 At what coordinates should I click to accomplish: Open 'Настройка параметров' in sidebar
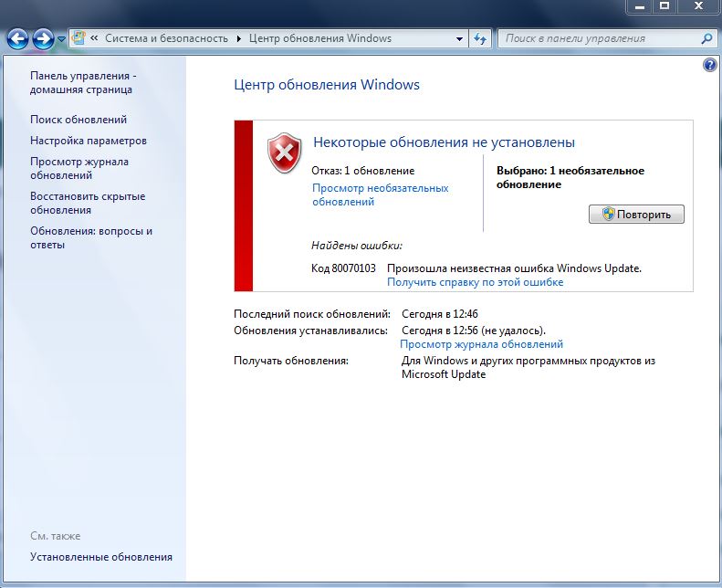(89, 141)
